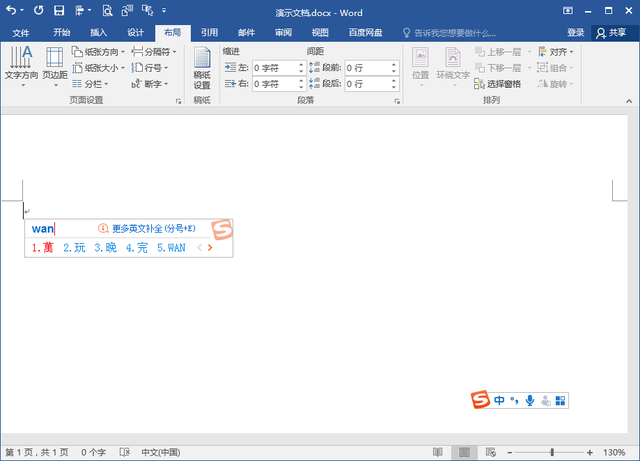The image size is (640, 461).
Task: Switch to web layout view in status bar
Action: click(490, 453)
